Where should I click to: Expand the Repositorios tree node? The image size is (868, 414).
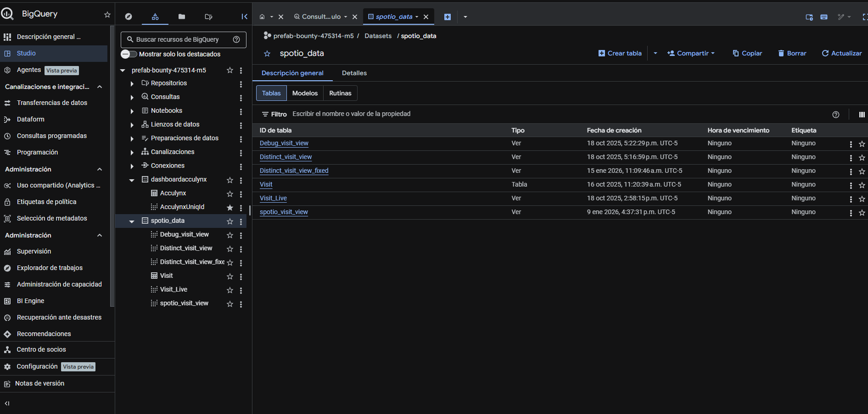pos(132,84)
